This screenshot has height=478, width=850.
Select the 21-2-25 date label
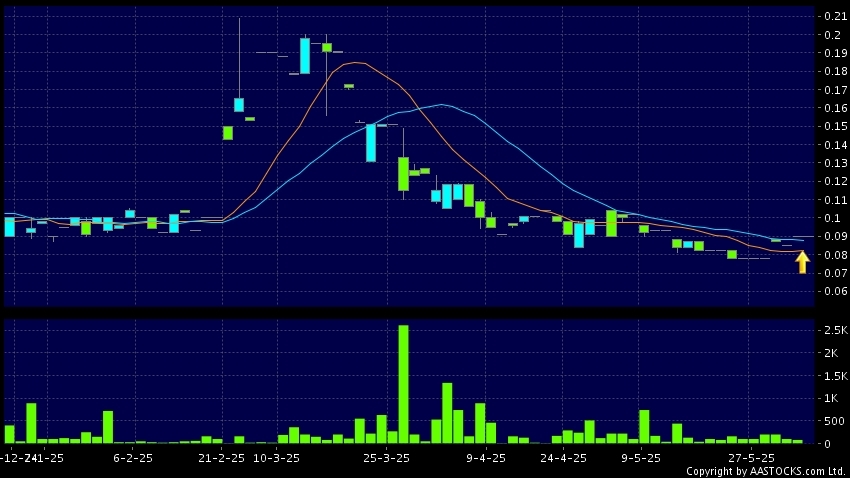(x=221, y=458)
